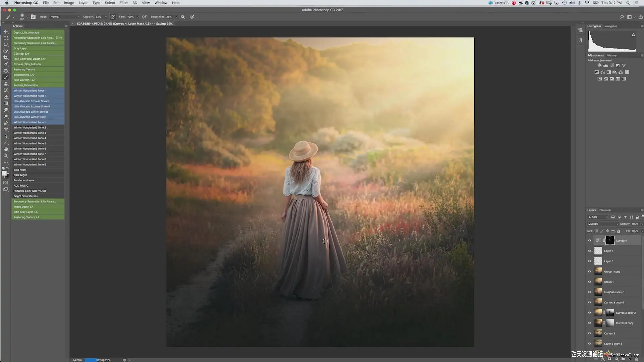Select the Lasso tool
This screenshot has width=644, height=362.
(x=6, y=45)
